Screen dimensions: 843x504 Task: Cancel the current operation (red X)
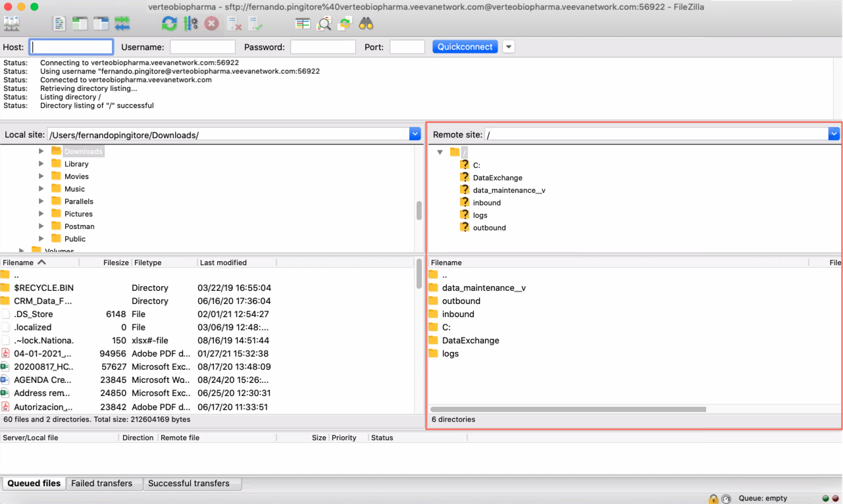pyautogui.click(x=211, y=24)
